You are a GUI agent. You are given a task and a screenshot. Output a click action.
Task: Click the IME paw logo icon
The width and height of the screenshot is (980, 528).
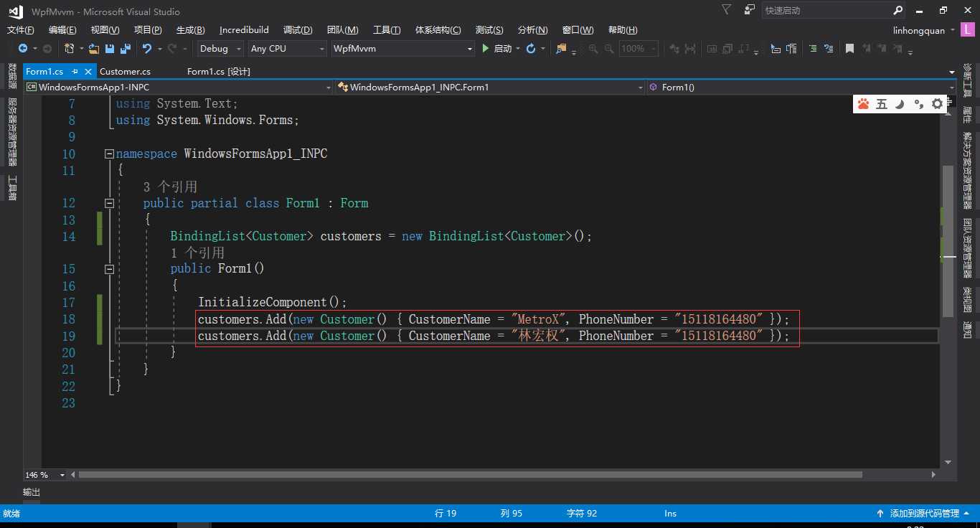pos(863,104)
